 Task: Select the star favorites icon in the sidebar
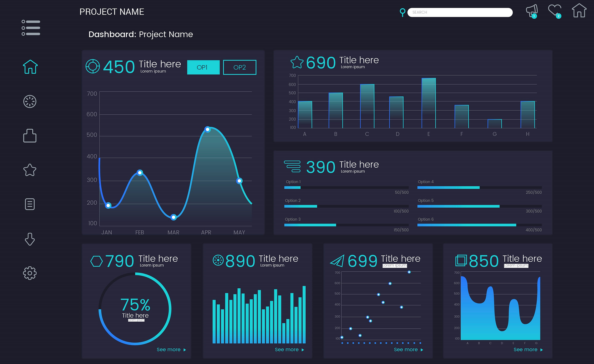pos(30,170)
